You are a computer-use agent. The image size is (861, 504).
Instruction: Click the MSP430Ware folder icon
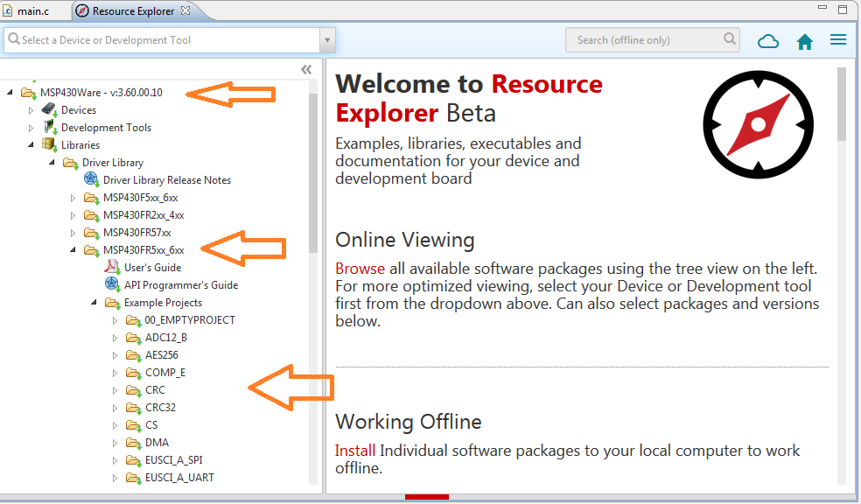pos(29,93)
